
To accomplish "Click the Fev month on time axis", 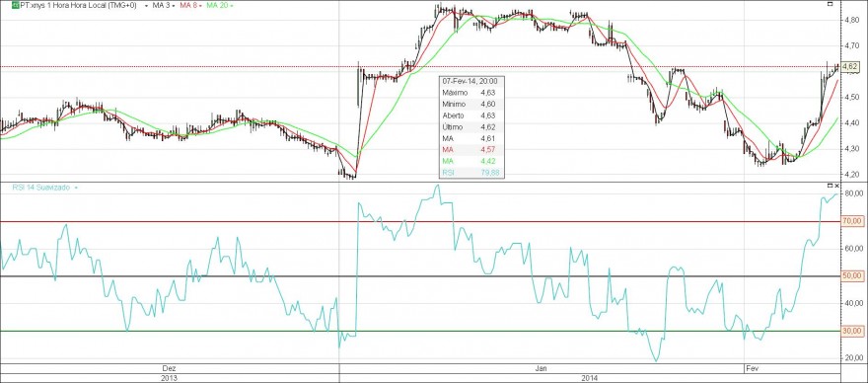I will pos(752,368).
